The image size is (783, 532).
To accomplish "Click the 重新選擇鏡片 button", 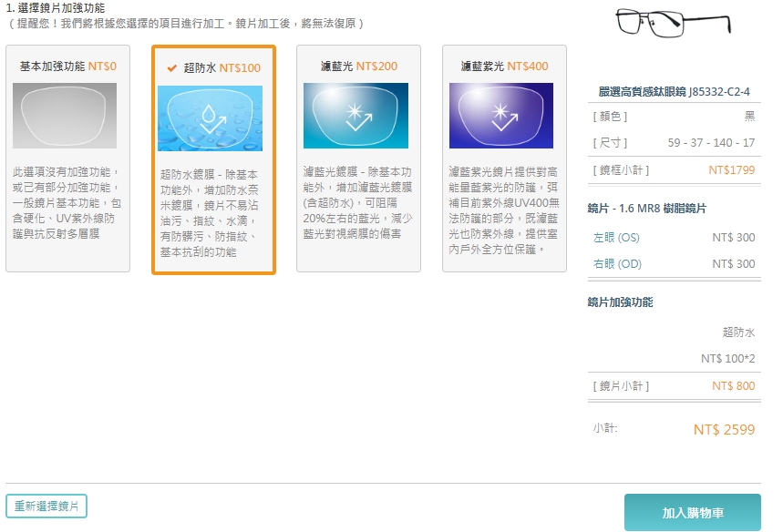I will coord(46,506).
